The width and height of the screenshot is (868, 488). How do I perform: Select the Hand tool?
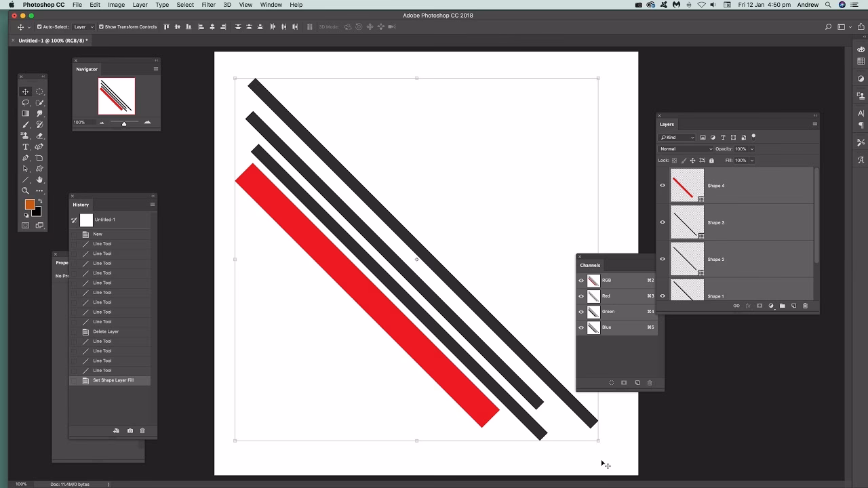(39, 180)
